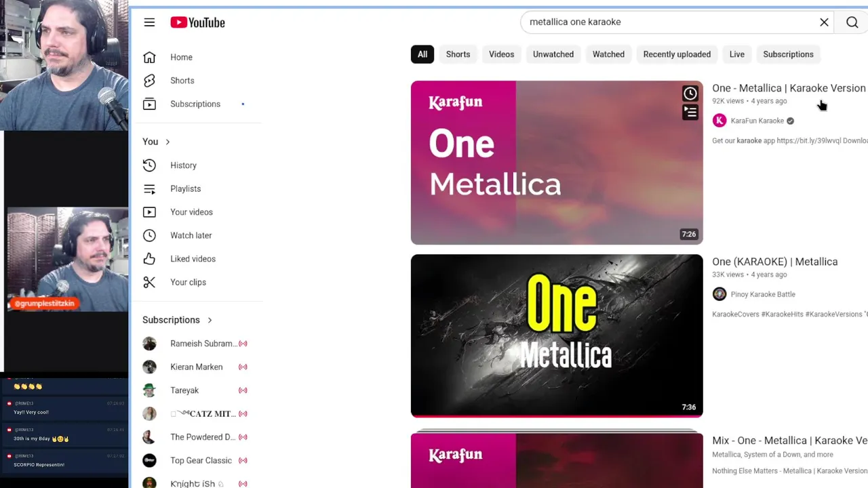Filter by Watched
This screenshot has width=868, height=488.
608,54
